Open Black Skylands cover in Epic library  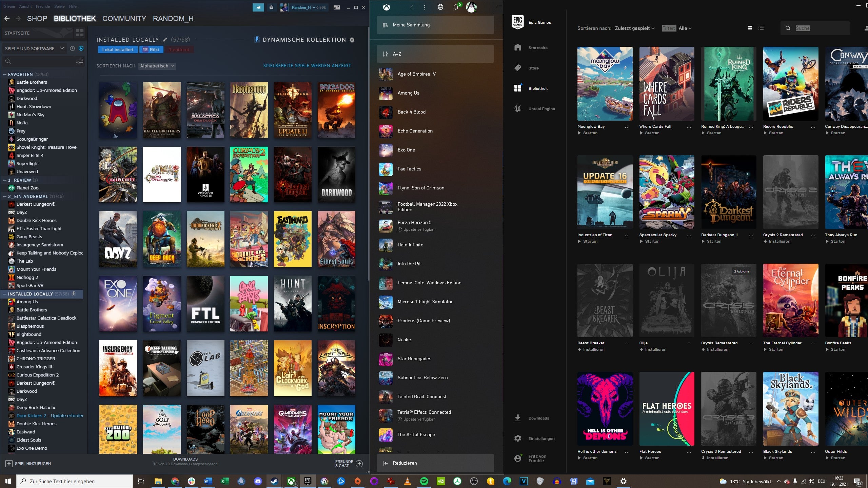point(791,409)
